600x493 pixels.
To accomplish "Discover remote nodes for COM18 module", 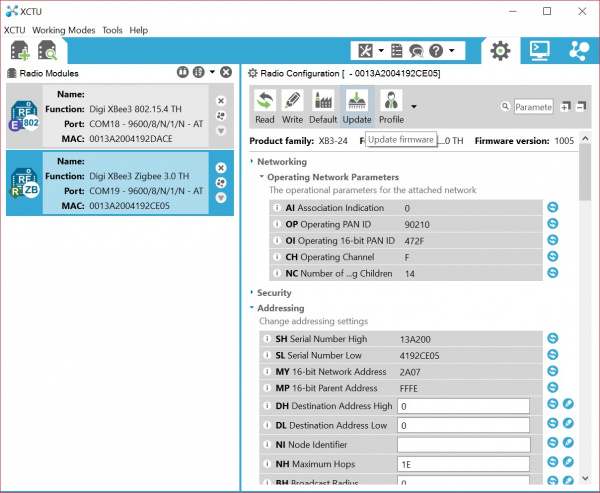I will (x=221, y=116).
